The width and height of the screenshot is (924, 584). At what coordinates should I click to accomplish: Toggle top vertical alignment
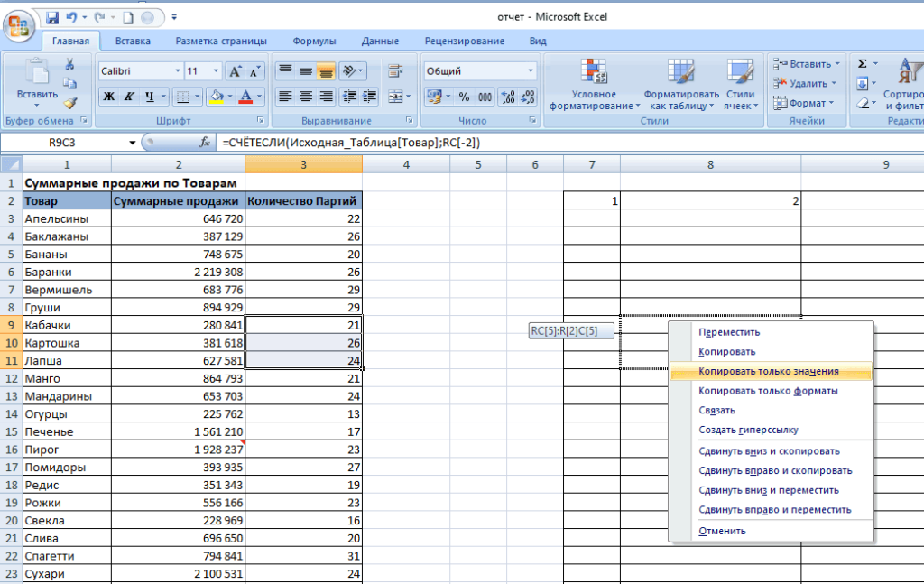pos(285,71)
